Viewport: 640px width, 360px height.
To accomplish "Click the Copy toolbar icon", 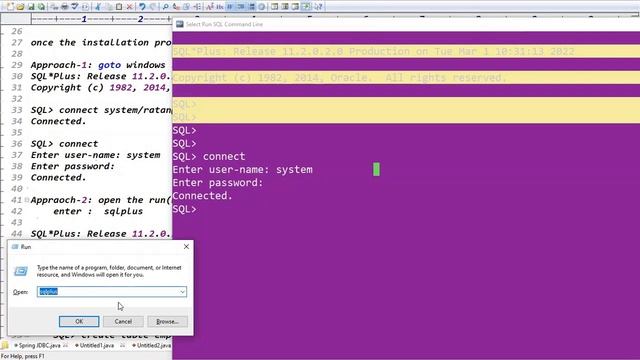I will (x=108, y=7).
